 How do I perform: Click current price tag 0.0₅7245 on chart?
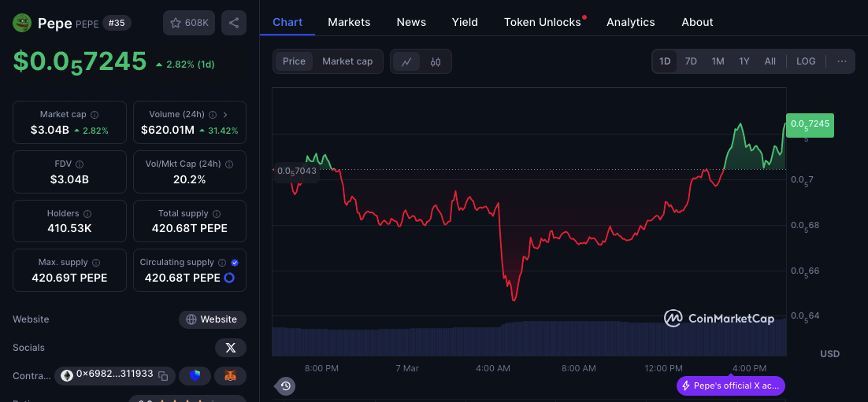tap(810, 125)
